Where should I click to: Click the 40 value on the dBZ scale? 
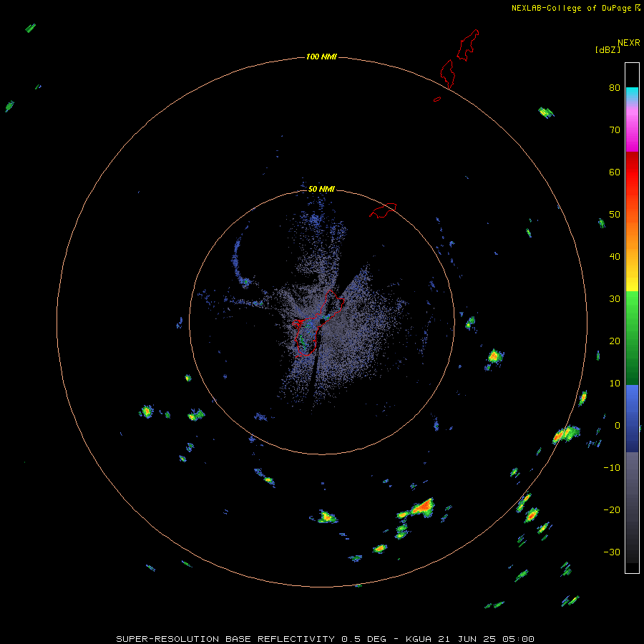(615, 257)
